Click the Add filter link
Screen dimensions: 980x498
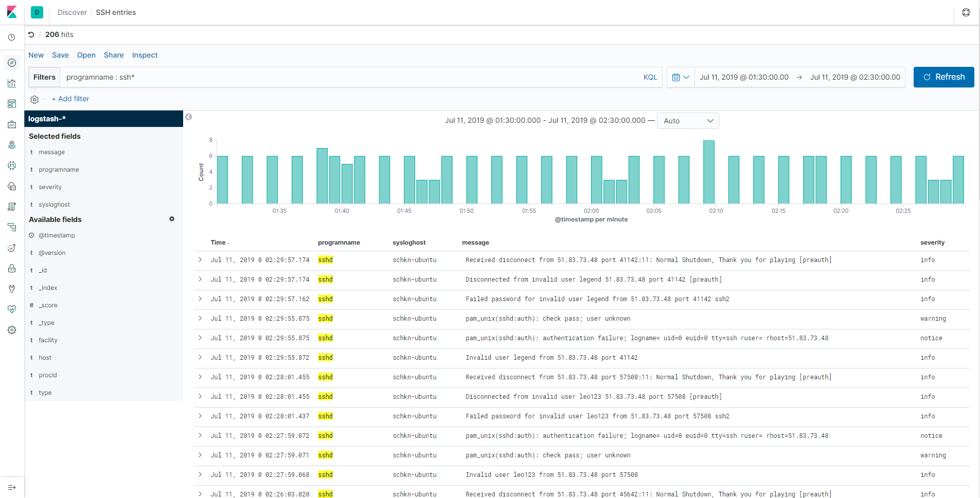[70, 98]
